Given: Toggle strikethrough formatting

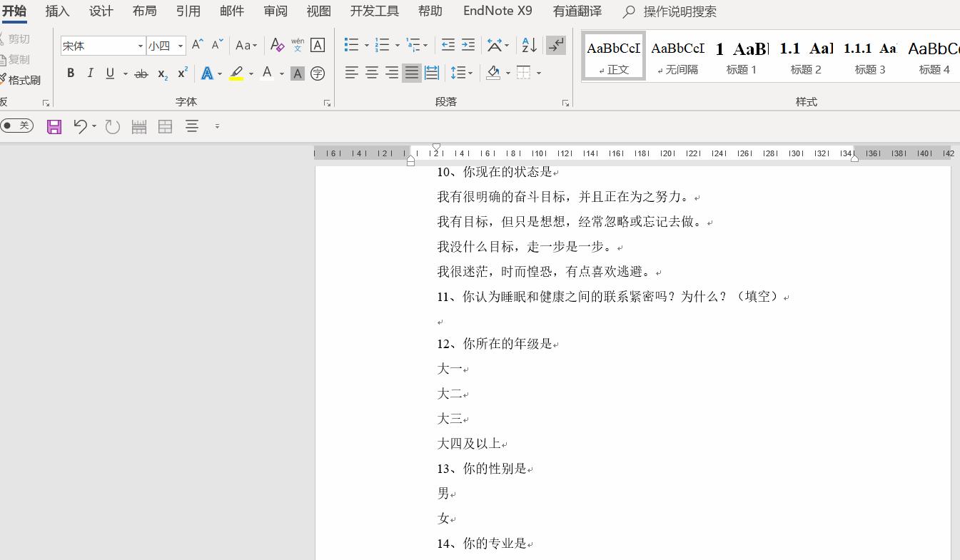Looking at the screenshot, I should tap(141, 72).
